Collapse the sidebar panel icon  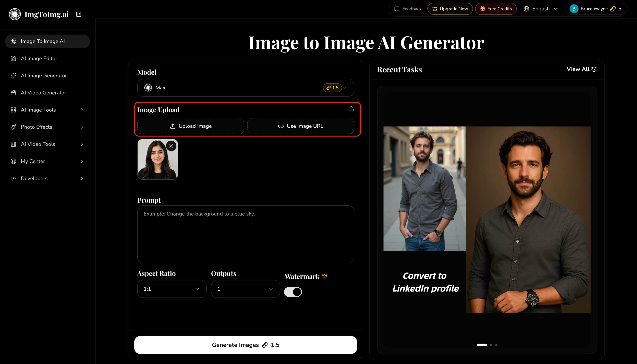click(78, 14)
